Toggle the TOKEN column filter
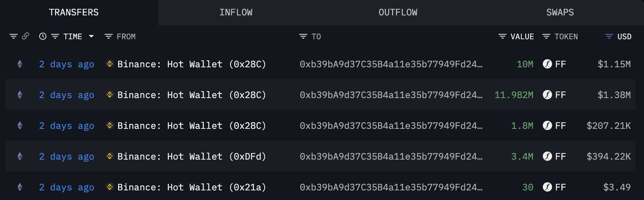Image resolution: width=644 pixels, height=200 pixels. click(546, 37)
